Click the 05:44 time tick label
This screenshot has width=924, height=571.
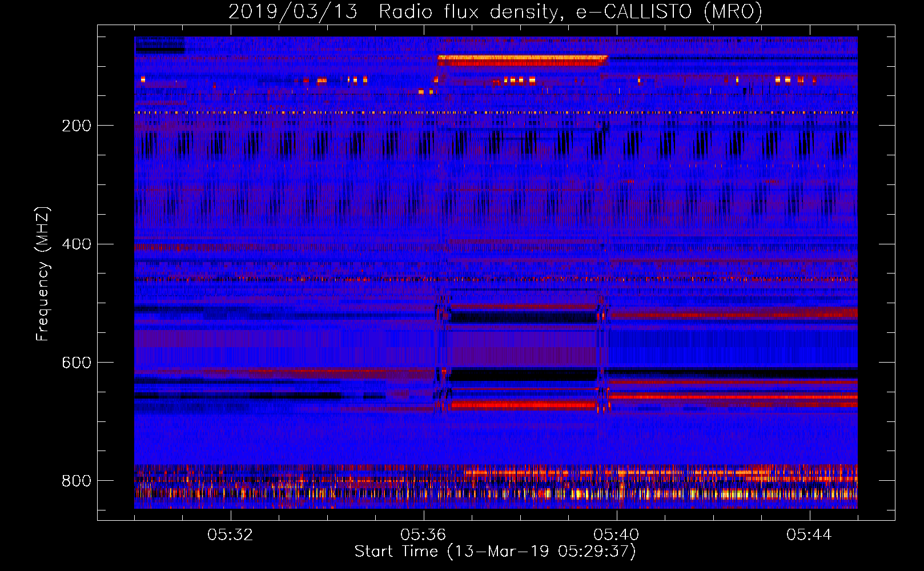point(809,535)
